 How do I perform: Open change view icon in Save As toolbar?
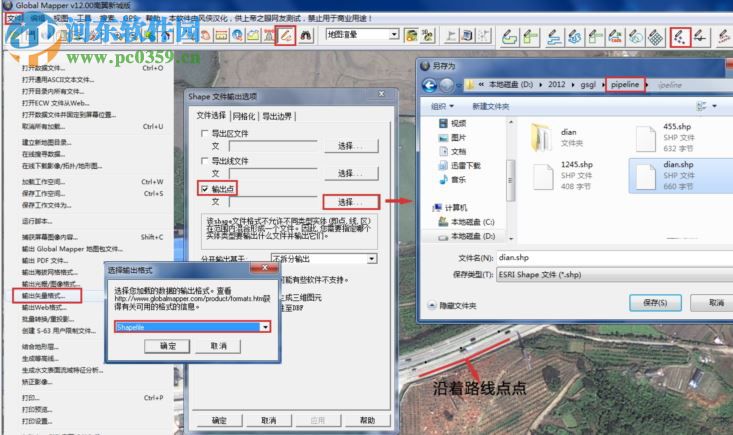(702, 107)
